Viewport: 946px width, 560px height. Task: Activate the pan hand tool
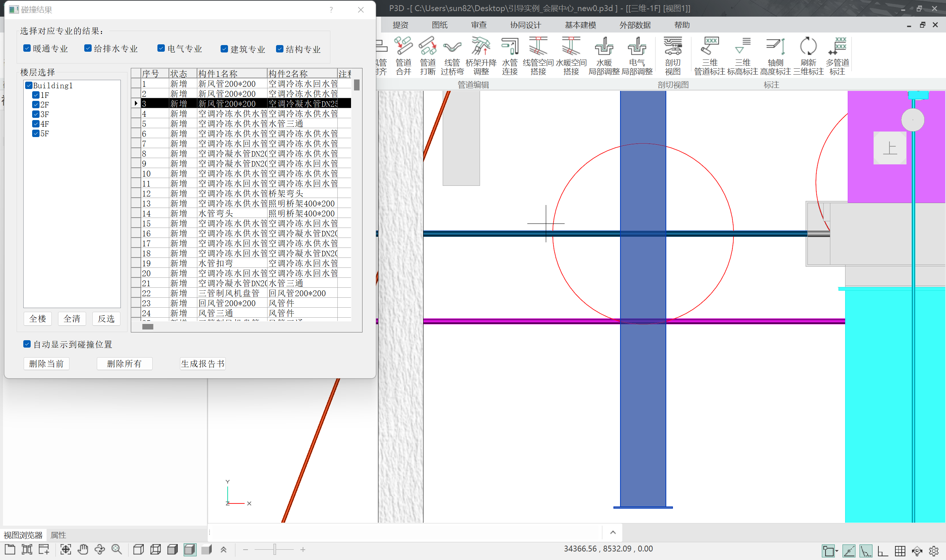point(83,549)
